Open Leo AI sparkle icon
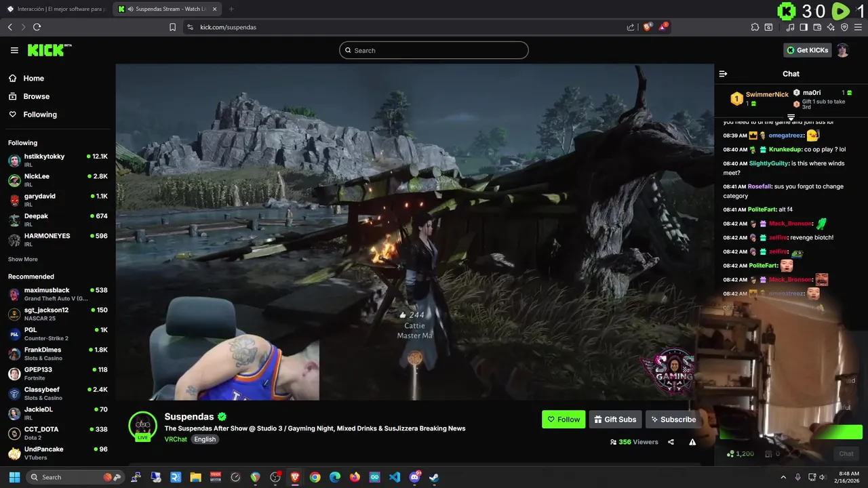 [x=831, y=27]
